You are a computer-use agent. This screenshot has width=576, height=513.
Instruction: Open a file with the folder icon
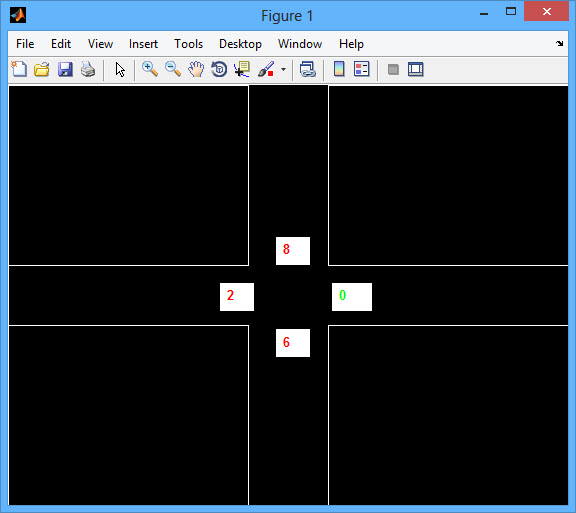42,69
